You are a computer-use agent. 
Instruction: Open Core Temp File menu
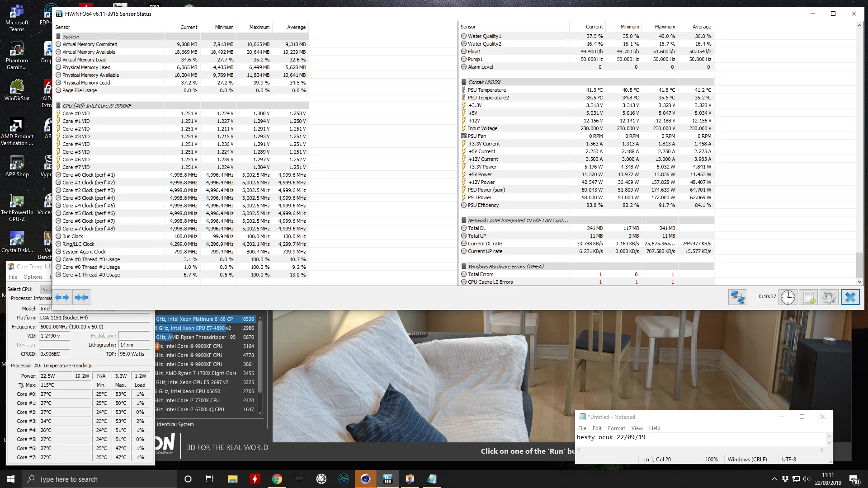(x=13, y=277)
